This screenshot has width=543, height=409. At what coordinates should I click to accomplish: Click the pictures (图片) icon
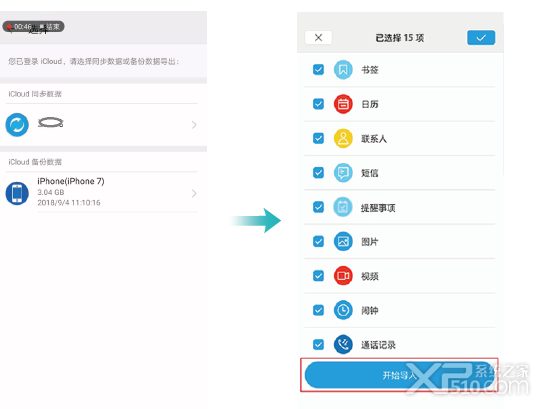[343, 241]
